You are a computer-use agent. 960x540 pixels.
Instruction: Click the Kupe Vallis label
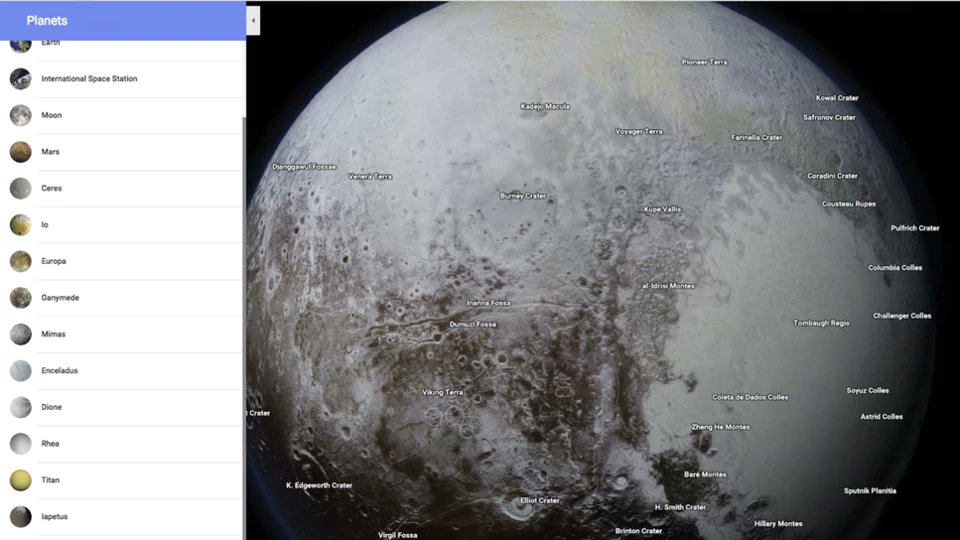(x=662, y=209)
